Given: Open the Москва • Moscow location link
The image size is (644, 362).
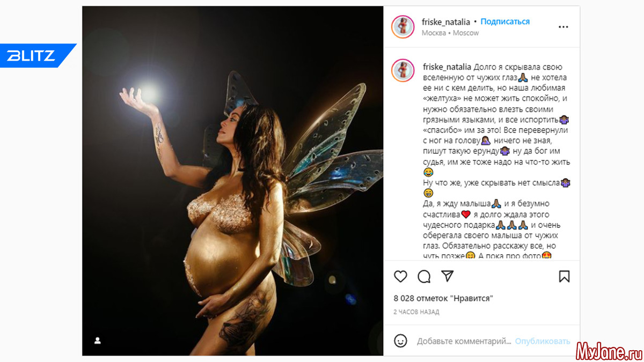Looking at the screenshot, I should click(x=450, y=33).
